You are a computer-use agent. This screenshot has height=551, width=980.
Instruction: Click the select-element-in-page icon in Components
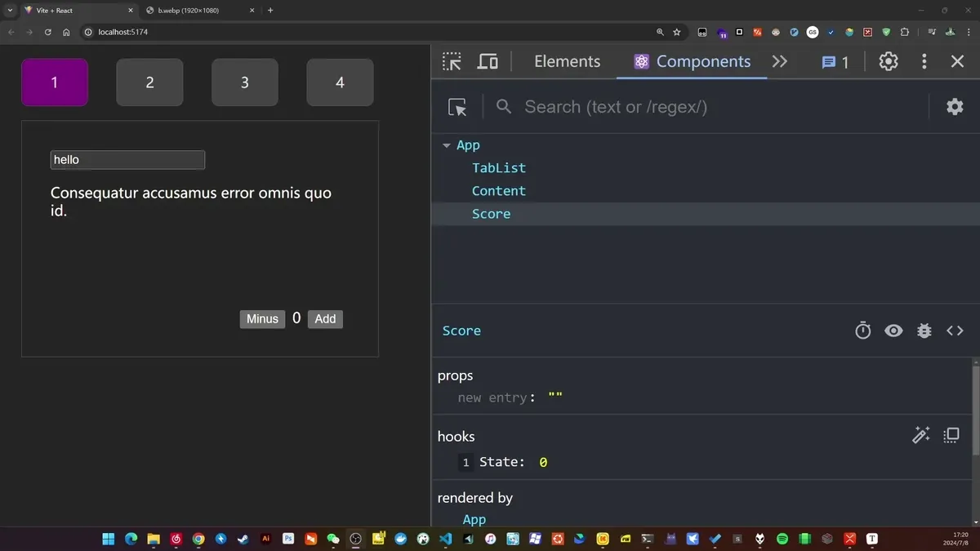(x=457, y=107)
